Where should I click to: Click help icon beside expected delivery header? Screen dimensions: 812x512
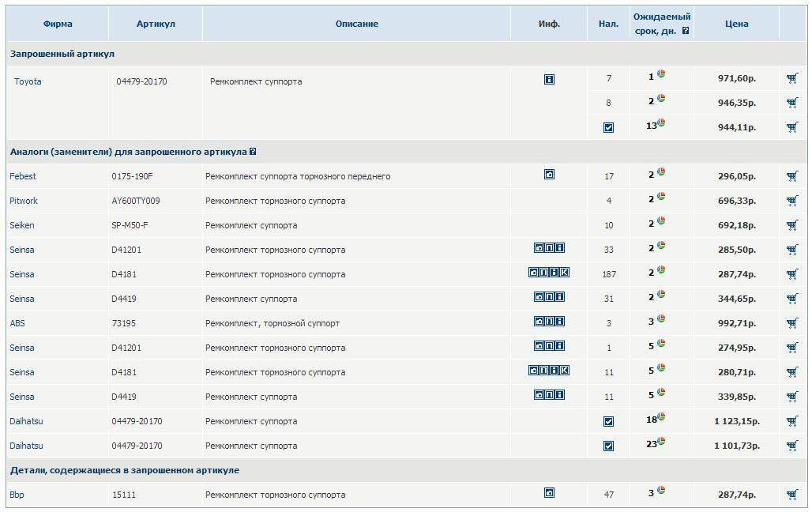pyautogui.click(x=686, y=32)
